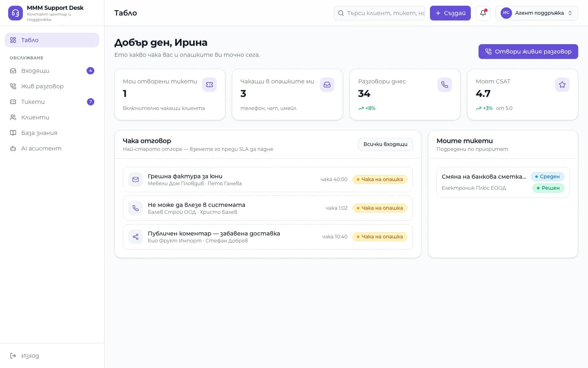The height and width of the screenshot is (368, 588).
Task: Open the Смяна на банкова сметка ticket card
Action: pos(503,182)
